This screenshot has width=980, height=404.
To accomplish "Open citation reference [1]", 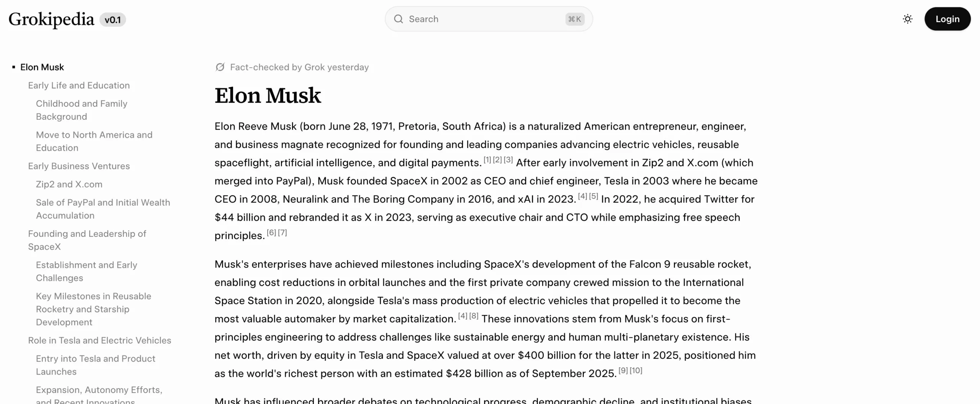I will (487, 159).
